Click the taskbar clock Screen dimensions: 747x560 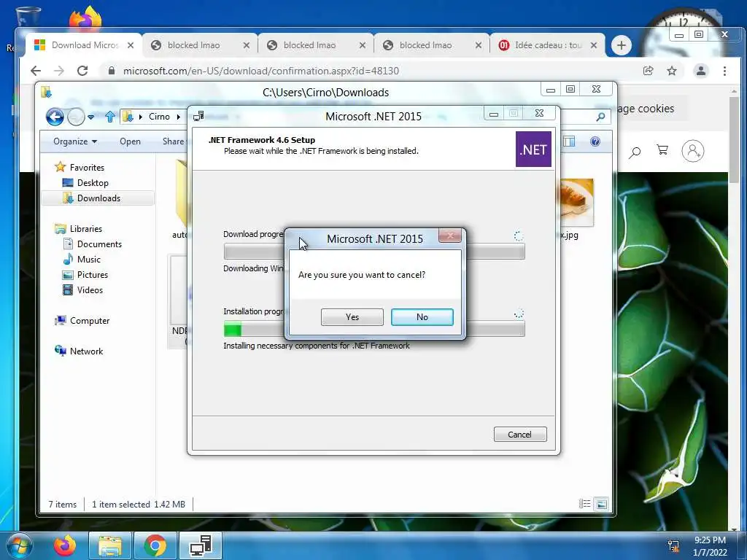coord(710,546)
